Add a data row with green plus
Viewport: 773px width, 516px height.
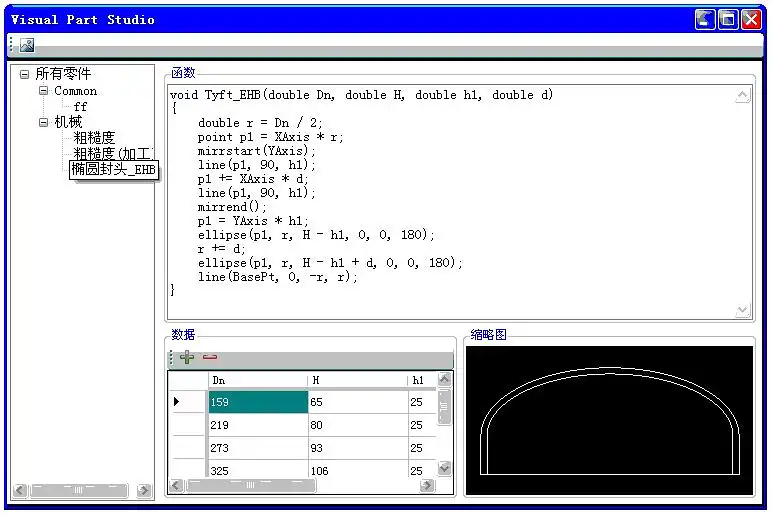pos(187,357)
